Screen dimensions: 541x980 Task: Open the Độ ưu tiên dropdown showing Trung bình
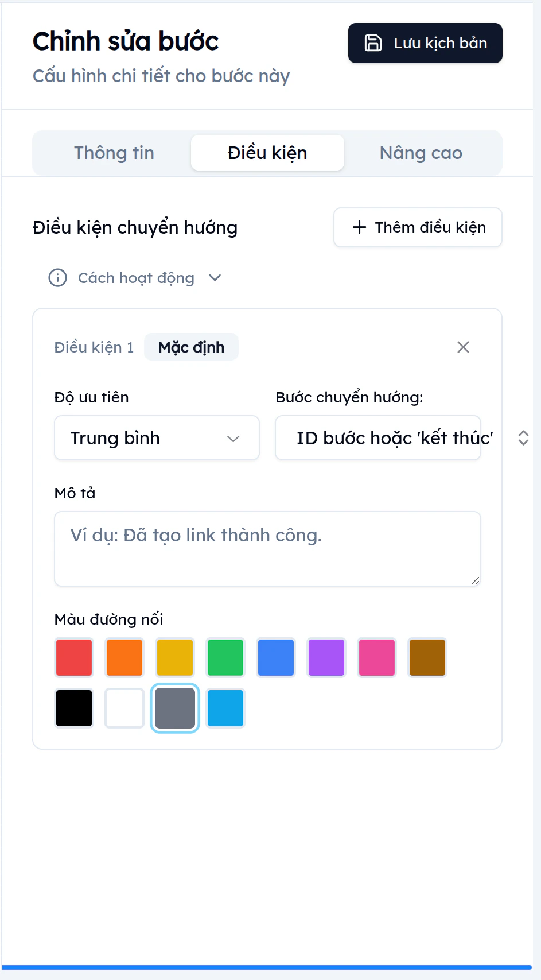pyautogui.click(x=157, y=438)
